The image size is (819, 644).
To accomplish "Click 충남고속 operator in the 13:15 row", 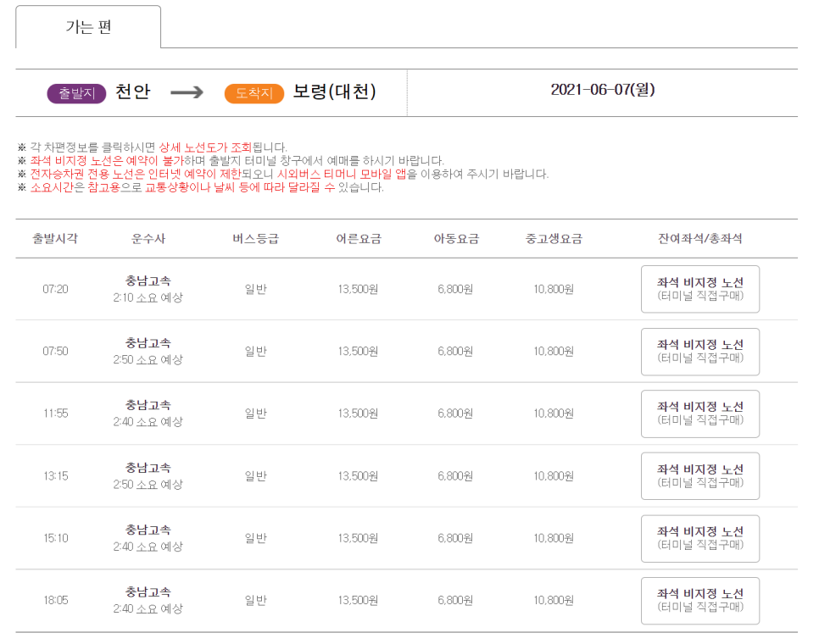I will (x=148, y=468).
